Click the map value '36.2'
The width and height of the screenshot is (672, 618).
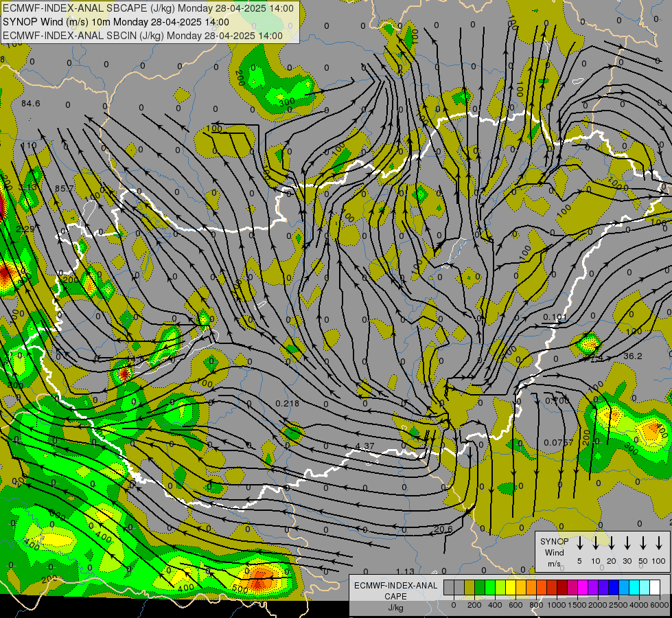[x=633, y=356]
